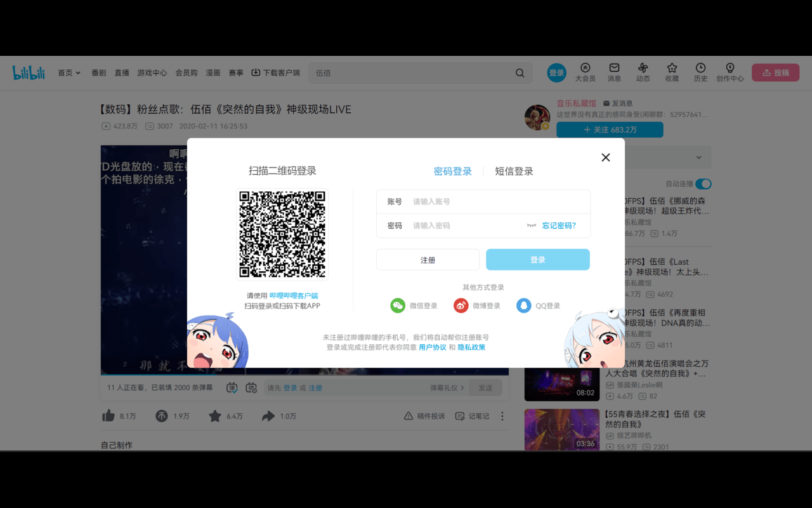The height and width of the screenshot is (508, 812).
Task: Switch to the 密码登录 tab
Action: tap(453, 171)
